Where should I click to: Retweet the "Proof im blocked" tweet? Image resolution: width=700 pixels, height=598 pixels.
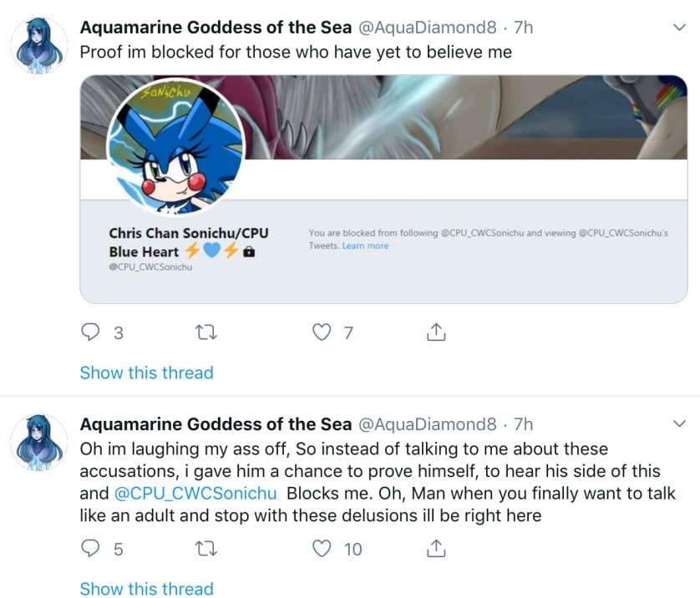tap(205, 332)
